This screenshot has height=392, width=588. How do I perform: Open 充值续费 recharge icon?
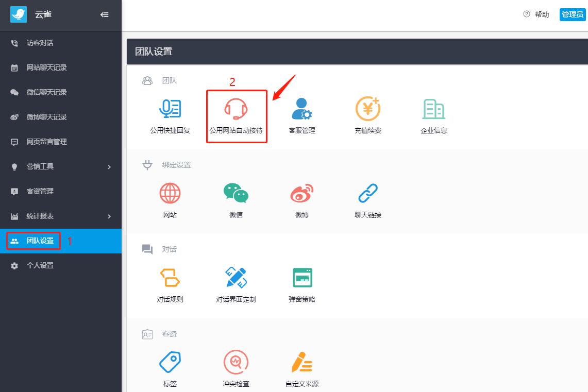368,109
